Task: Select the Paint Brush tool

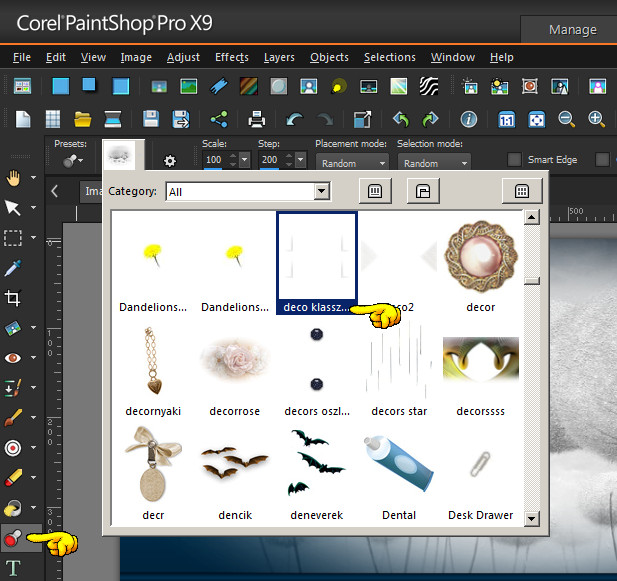Action: click(x=13, y=418)
